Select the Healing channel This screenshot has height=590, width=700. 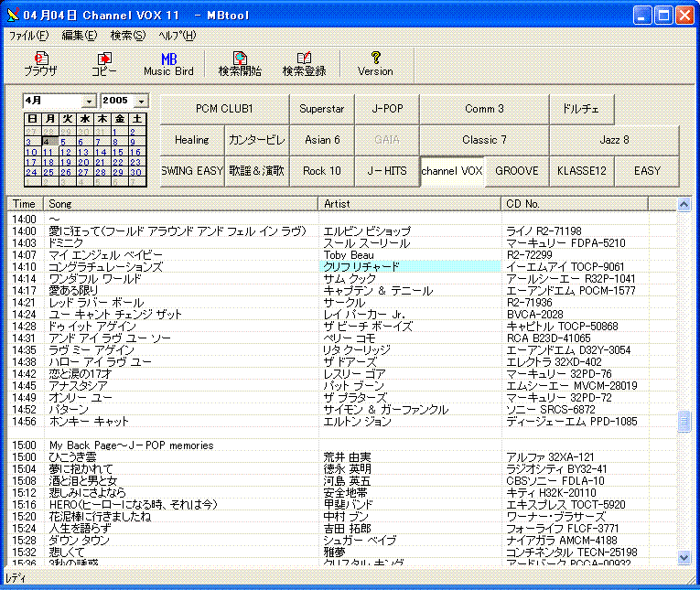click(x=192, y=140)
